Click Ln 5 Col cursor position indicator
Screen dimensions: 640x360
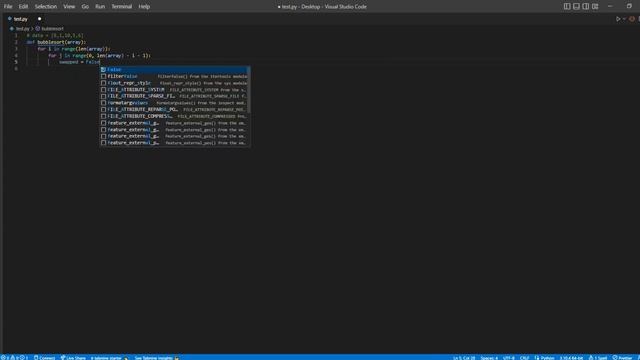[x=464, y=358]
